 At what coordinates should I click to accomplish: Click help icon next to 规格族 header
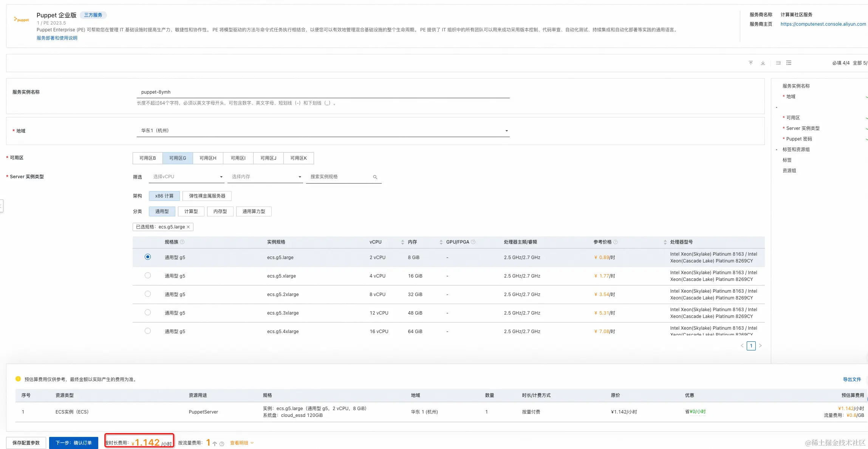click(182, 242)
